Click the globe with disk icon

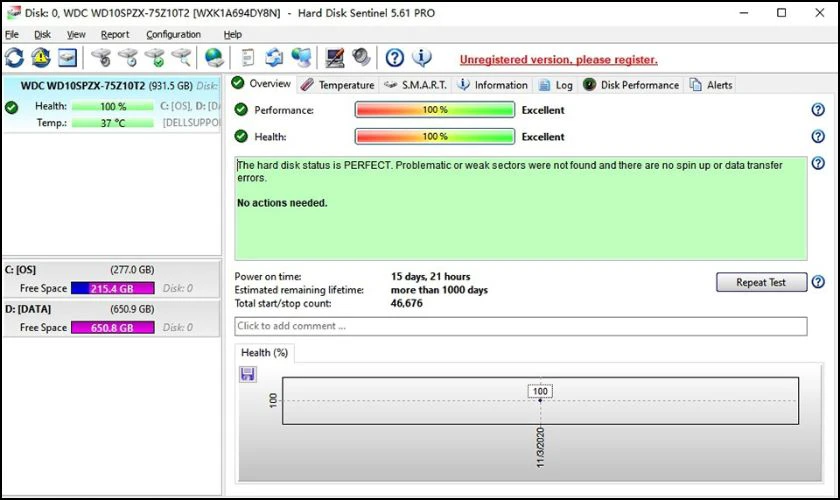(x=214, y=57)
